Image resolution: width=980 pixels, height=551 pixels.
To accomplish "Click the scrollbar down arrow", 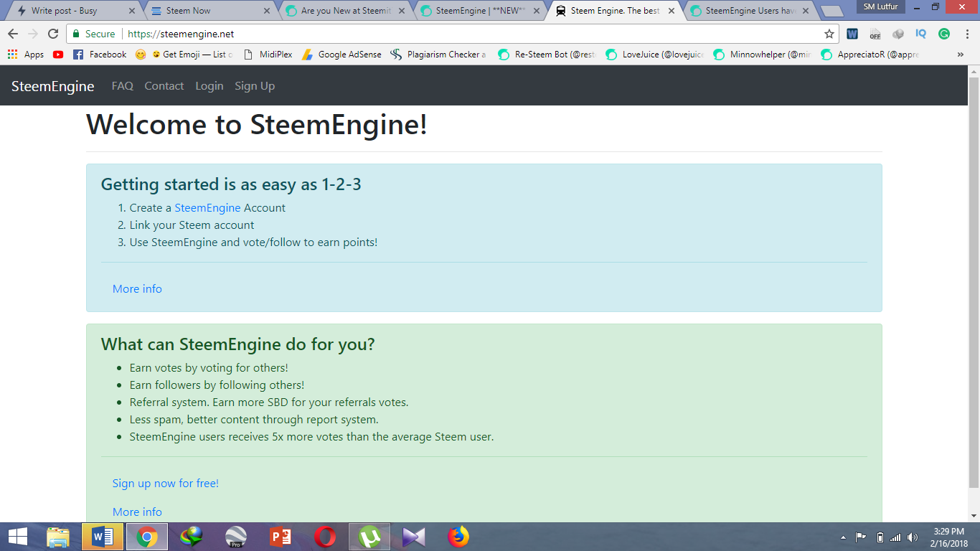I will pyautogui.click(x=974, y=516).
